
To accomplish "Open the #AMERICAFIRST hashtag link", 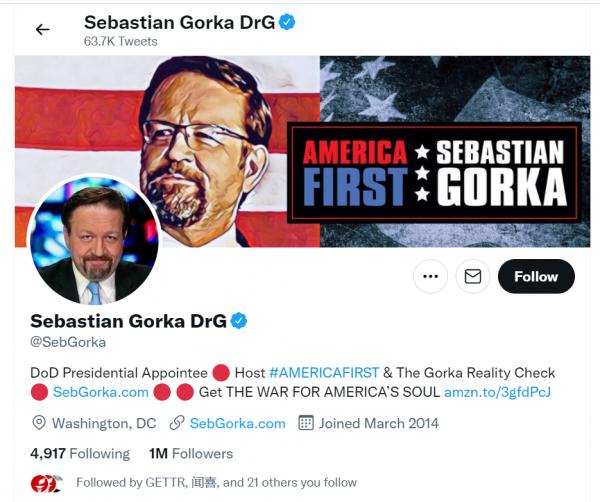I will [324, 372].
